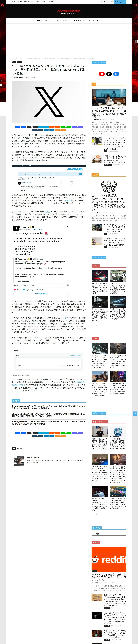Share on Reddit using the bar under the headline image
The height and width of the screenshot is (644, 138).
pyautogui.click(x=54, y=127)
